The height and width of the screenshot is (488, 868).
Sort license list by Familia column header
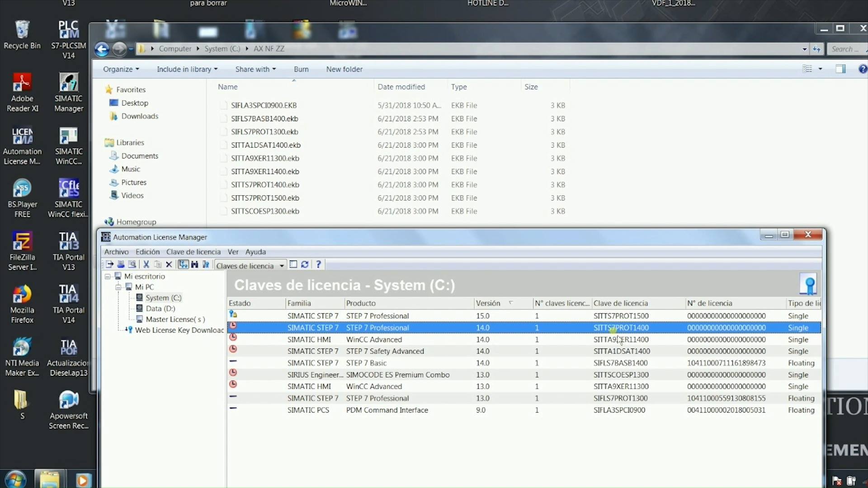click(314, 303)
